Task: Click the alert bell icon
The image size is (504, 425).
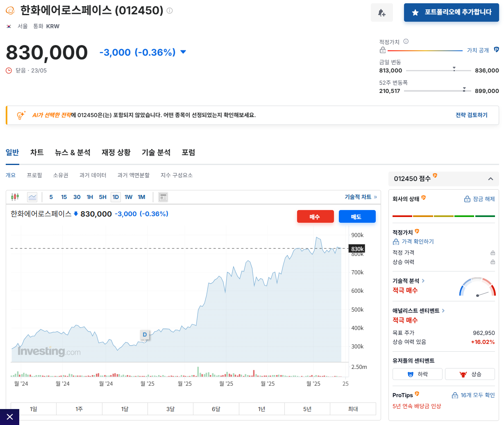Action: 382,13
